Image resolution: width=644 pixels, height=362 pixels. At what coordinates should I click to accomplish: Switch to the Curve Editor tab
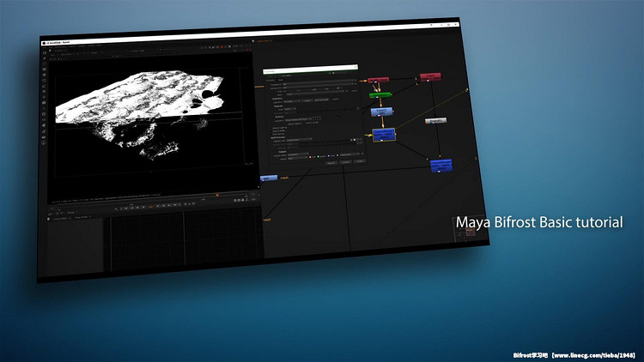(60, 219)
